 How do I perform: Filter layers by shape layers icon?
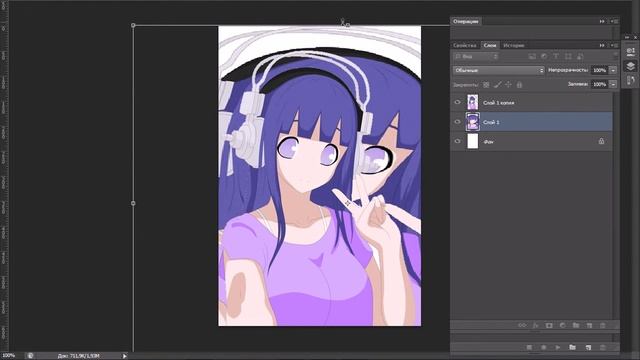568,56
